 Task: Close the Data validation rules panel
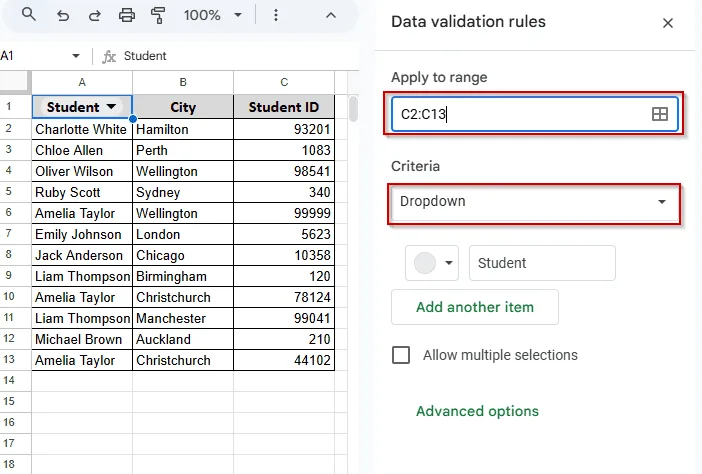click(668, 23)
